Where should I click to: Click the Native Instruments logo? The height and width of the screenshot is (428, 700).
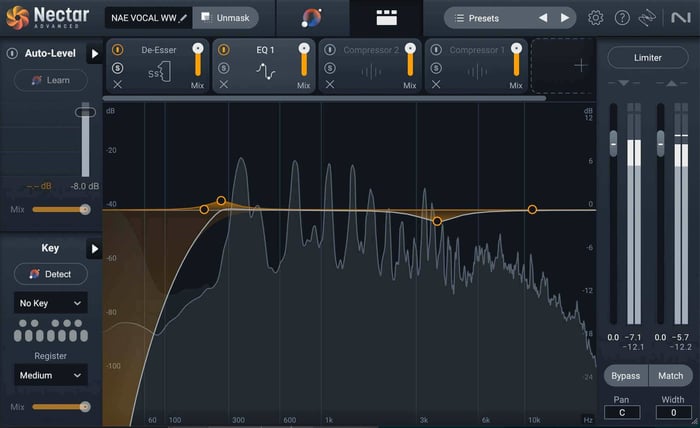[x=681, y=18]
